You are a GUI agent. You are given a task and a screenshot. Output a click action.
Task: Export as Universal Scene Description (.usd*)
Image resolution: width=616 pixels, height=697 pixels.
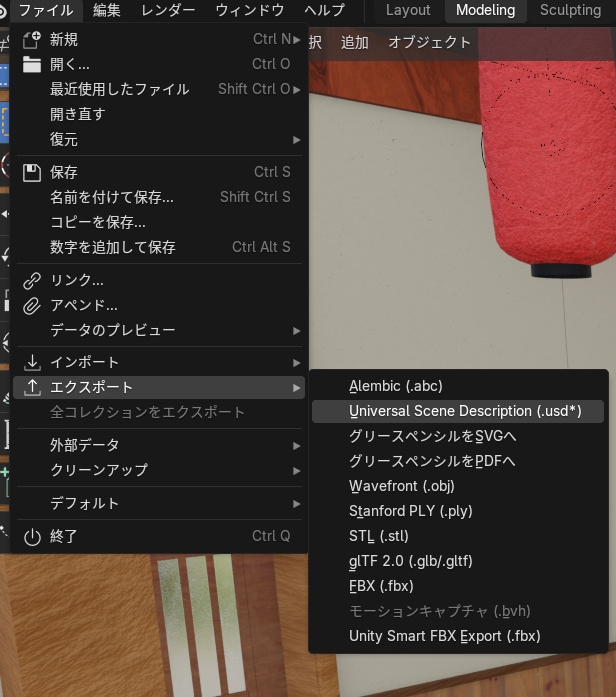click(458, 411)
